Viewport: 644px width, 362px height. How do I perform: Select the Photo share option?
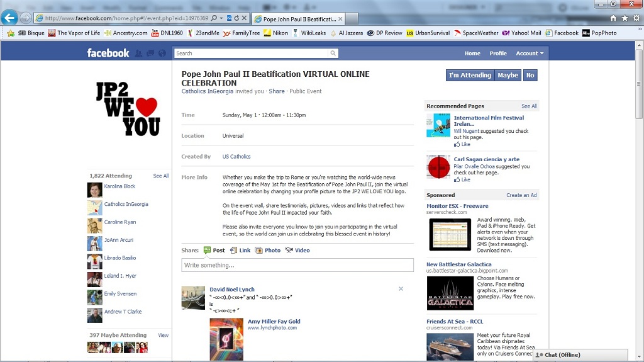pyautogui.click(x=268, y=250)
